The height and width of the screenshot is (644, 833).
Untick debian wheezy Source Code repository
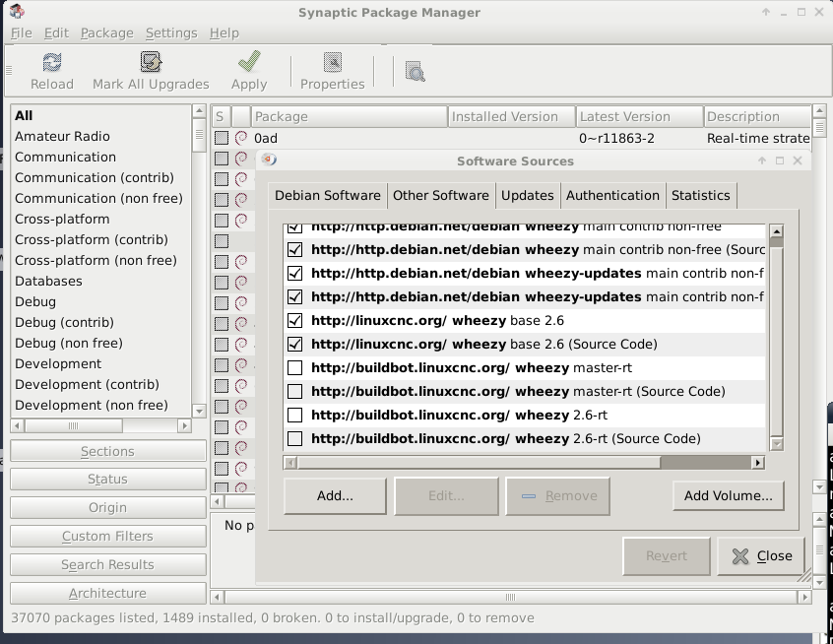click(x=294, y=250)
